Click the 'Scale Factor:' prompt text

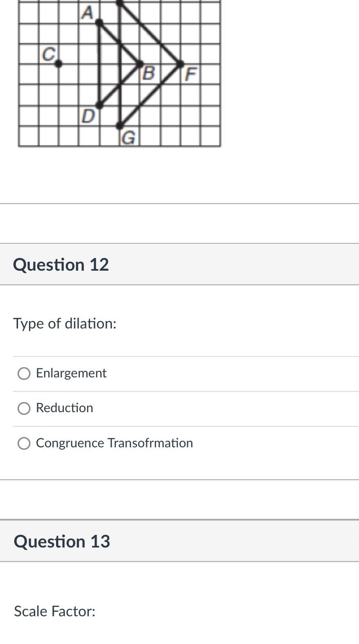pyautogui.click(x=54, y=611)
